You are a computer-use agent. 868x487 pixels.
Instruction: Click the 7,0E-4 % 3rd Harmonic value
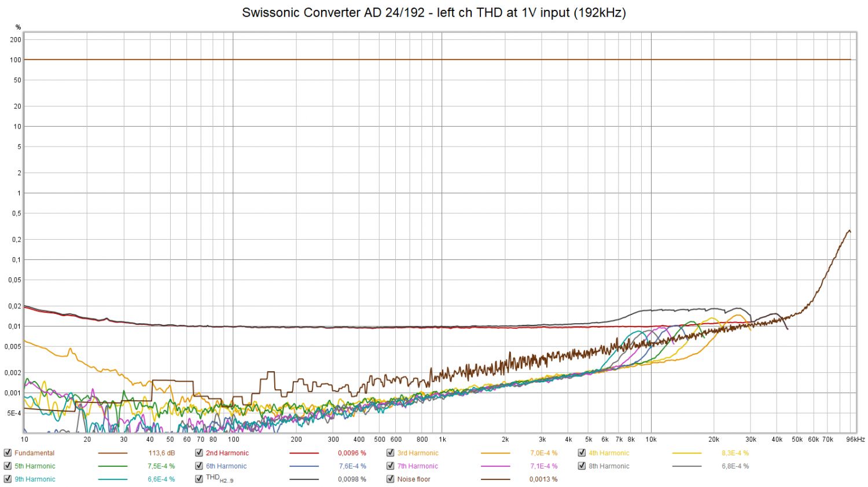click(x=543, y=453)
